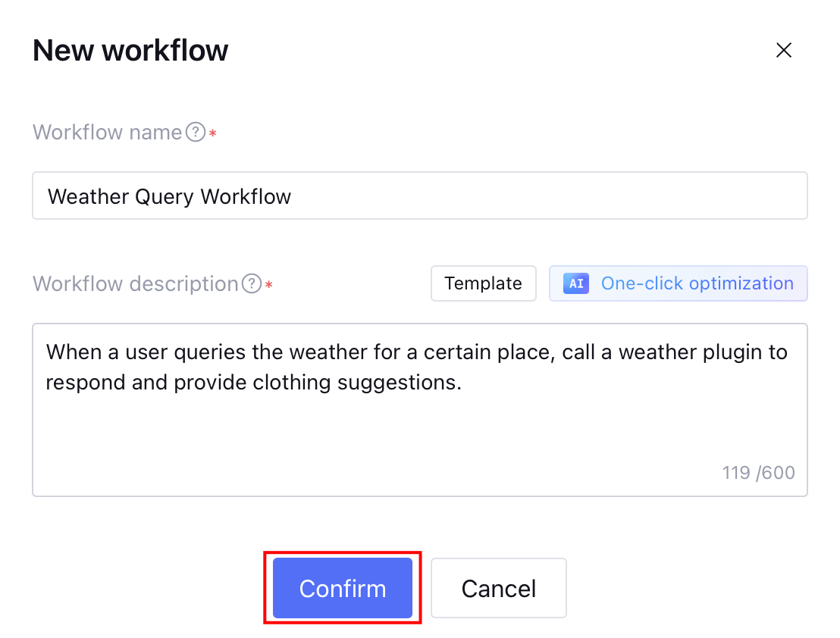Click word "Workflow" inside the name field
This screenshot has width=840, height=638.
click(x=246, y=197)
